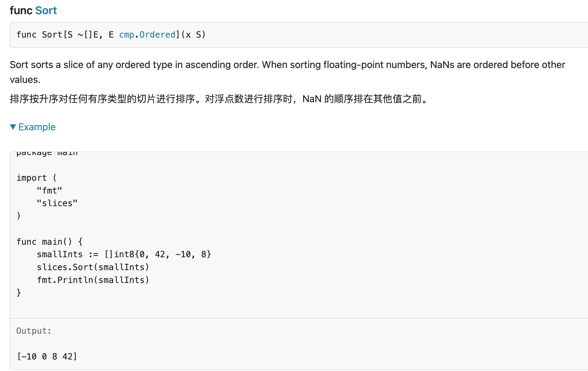The image size is (588, 371).
Task: Click the func main() line in example
Action: [49, 242]
